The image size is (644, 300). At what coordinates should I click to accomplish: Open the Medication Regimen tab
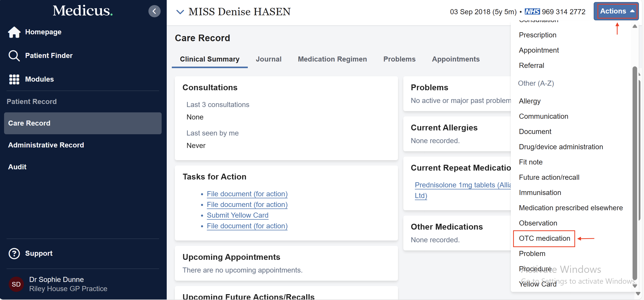[332, 59]
